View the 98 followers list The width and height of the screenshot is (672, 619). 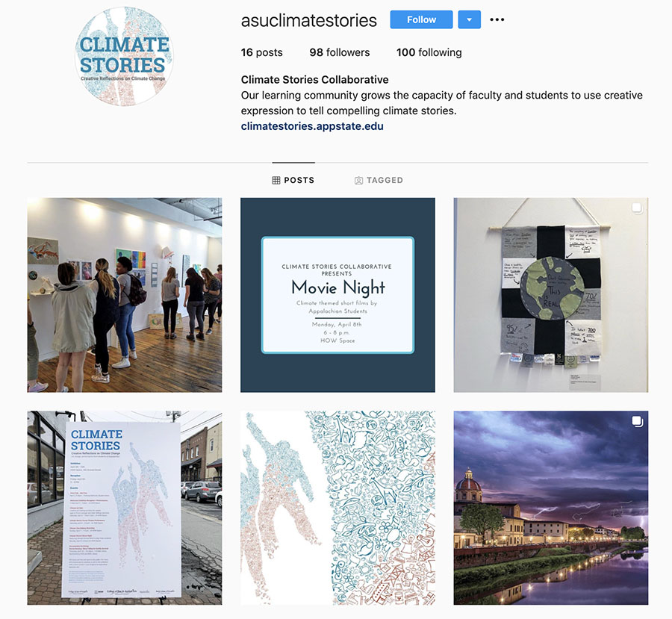point(340,52)
